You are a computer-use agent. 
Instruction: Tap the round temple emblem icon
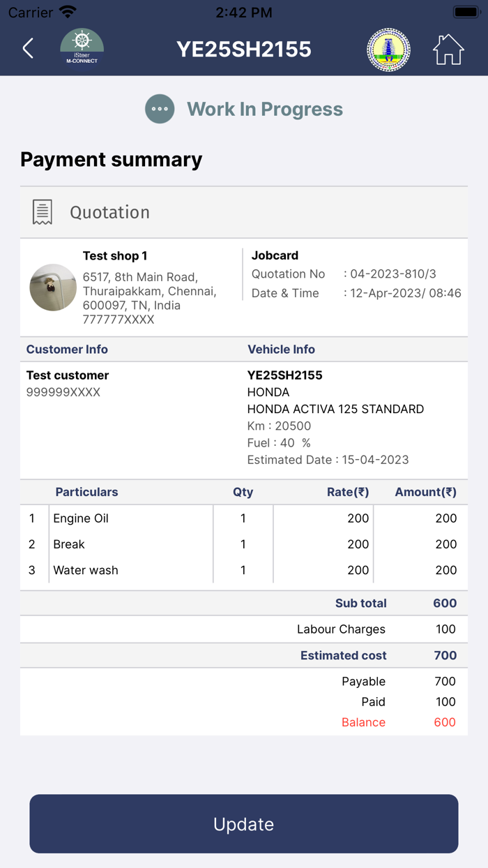tap(388, 50)
